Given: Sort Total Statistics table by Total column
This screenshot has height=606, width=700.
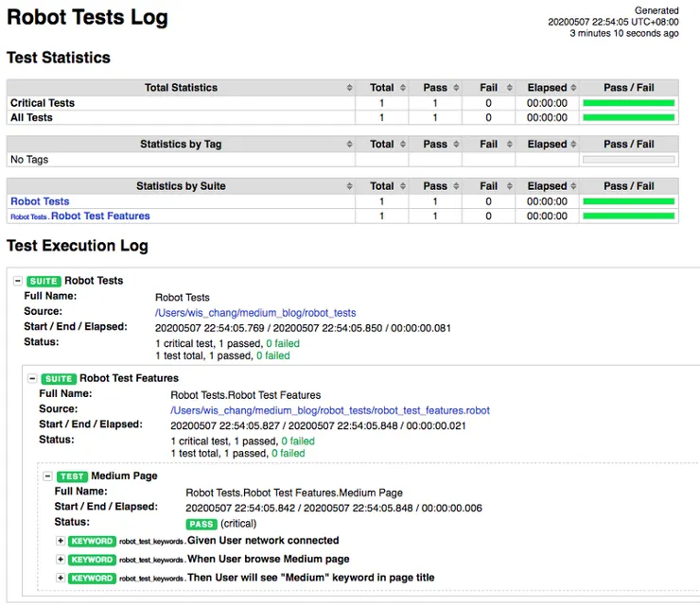Looking at the screenshot, I should point(382,88).
